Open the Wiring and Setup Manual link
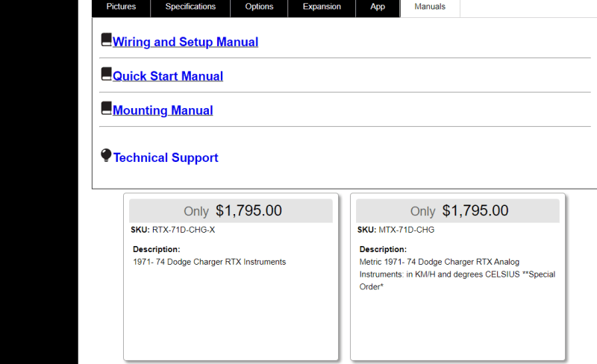This screenshot has width=597, height=364. (x=185, y=42)
